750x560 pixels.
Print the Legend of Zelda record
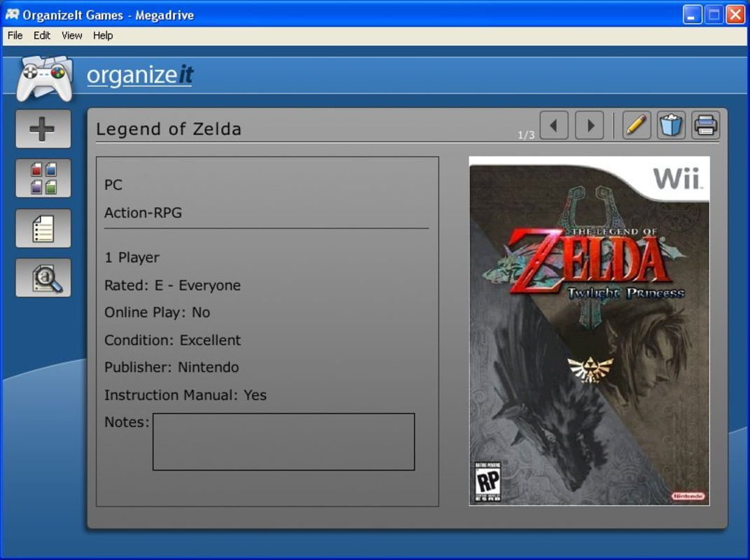[706, 125]
